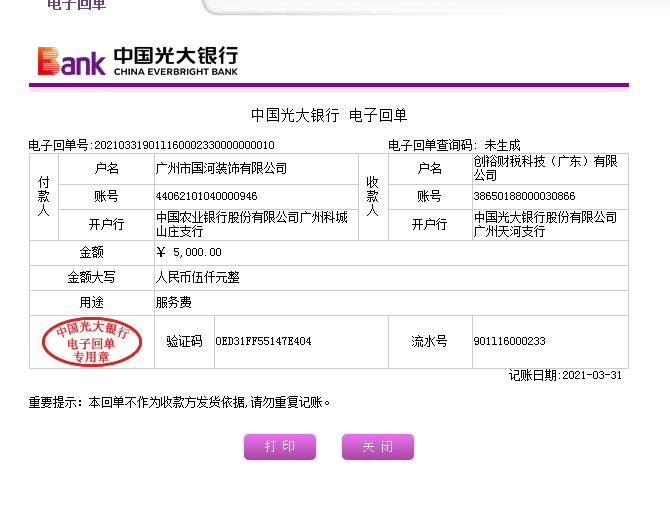Click the title 中国光大银行 电子回单
This screenshot has width=670, height=507.
pyautogui.click(x=329, y=115)
